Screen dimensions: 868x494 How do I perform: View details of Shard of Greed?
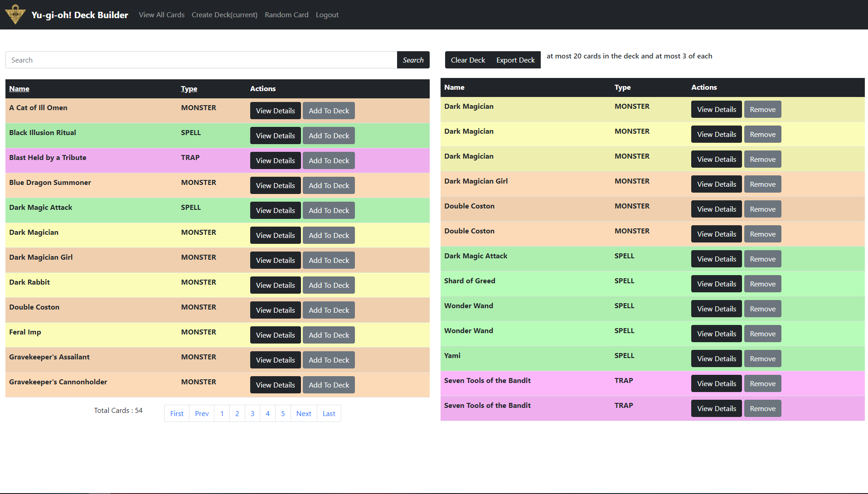(716, 283)
